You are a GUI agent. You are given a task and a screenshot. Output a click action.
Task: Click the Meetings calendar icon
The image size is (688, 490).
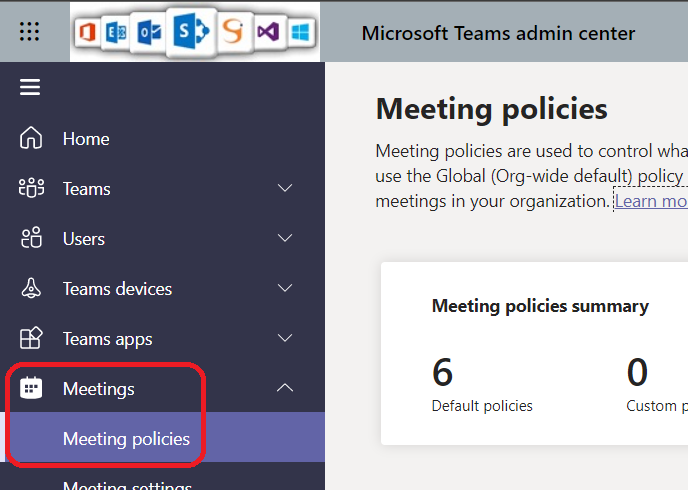coord(31,388)
